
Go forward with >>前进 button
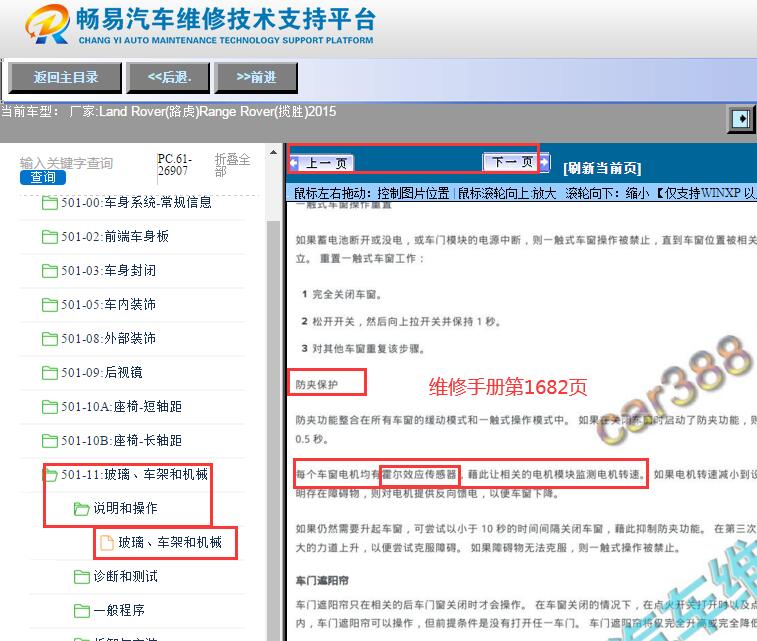pyautogui.click(x=256, y=77)
